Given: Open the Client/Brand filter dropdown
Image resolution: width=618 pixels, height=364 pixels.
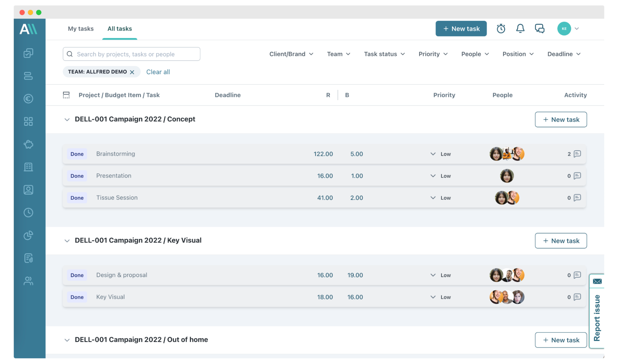Looking at the screenshot, I should pos(291,54).
